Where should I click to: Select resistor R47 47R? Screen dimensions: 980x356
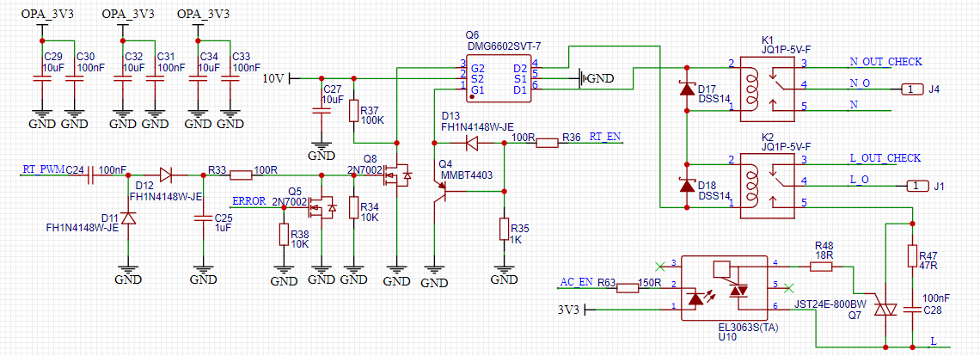912,256
